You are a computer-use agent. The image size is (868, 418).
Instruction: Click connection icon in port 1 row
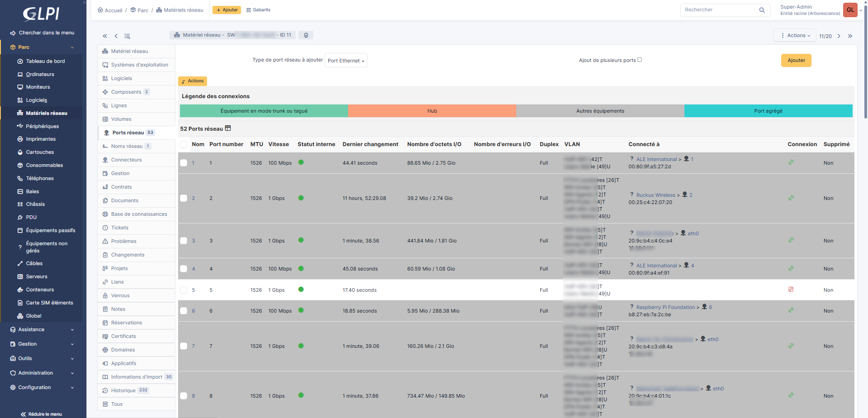791,162
